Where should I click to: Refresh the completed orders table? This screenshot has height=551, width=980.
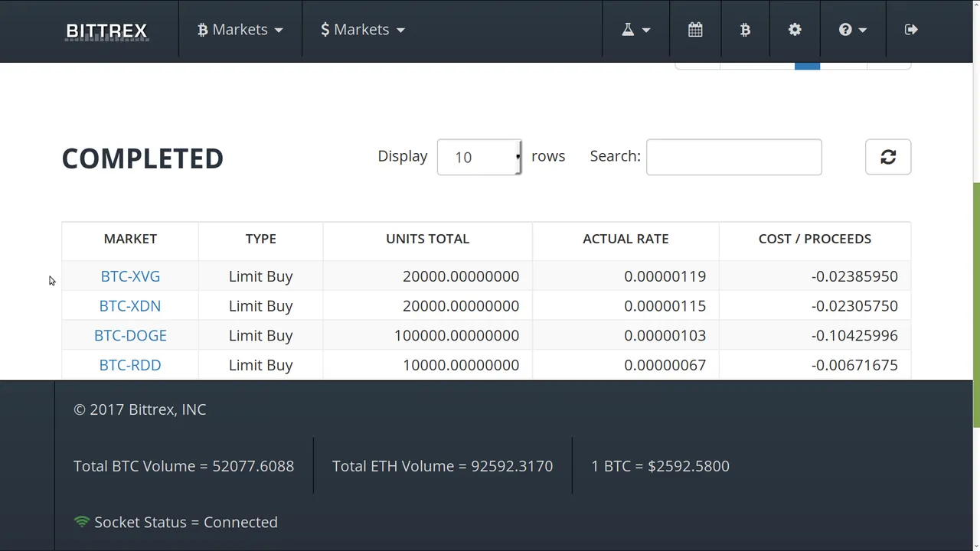pos(888,157)
